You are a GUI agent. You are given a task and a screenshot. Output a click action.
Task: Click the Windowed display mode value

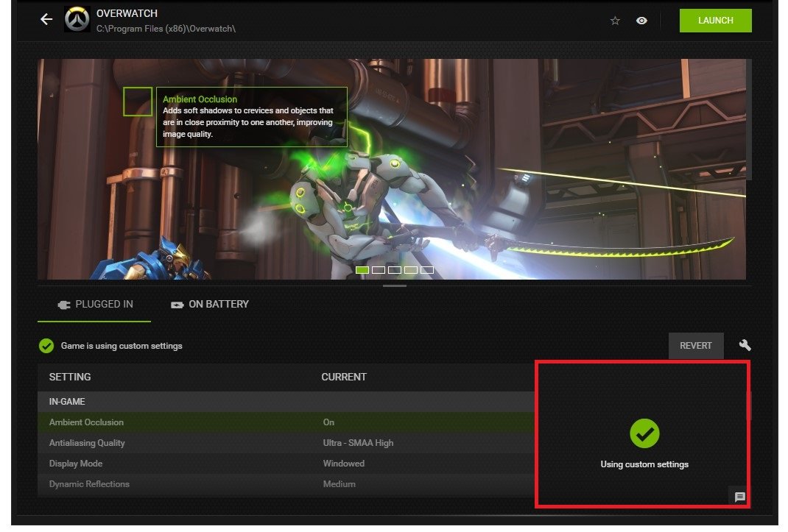pyautogui.click(x=344, y=464)
